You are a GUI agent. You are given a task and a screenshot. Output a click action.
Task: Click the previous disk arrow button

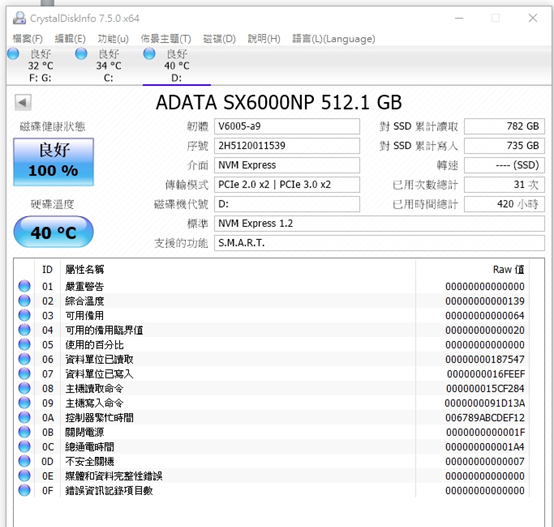pyautogui.click(x=23, y=103)
